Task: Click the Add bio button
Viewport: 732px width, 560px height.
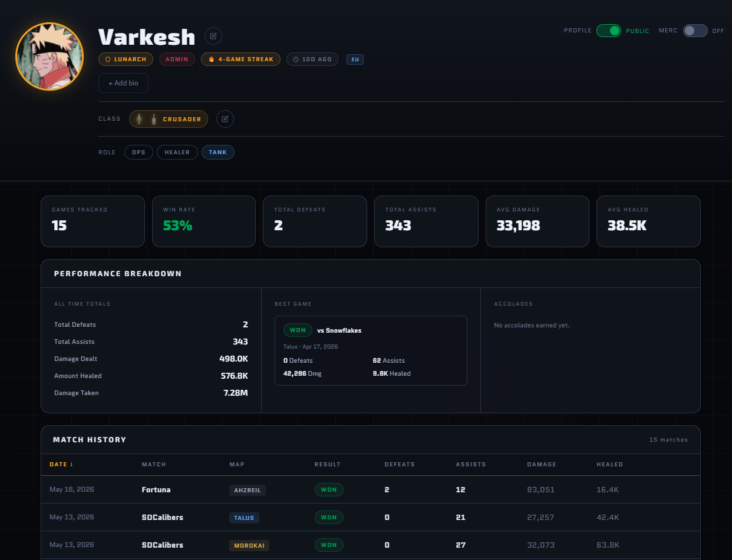Action: point(124,83)
